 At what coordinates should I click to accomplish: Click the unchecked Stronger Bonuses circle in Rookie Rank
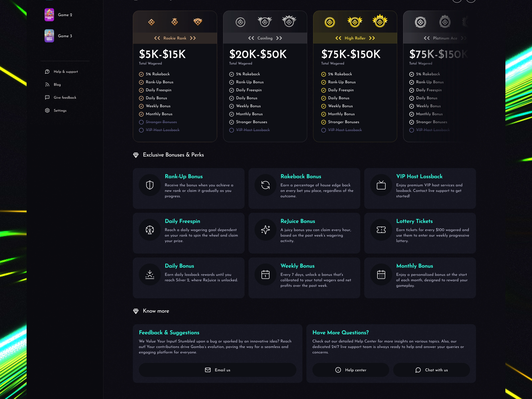141,122
